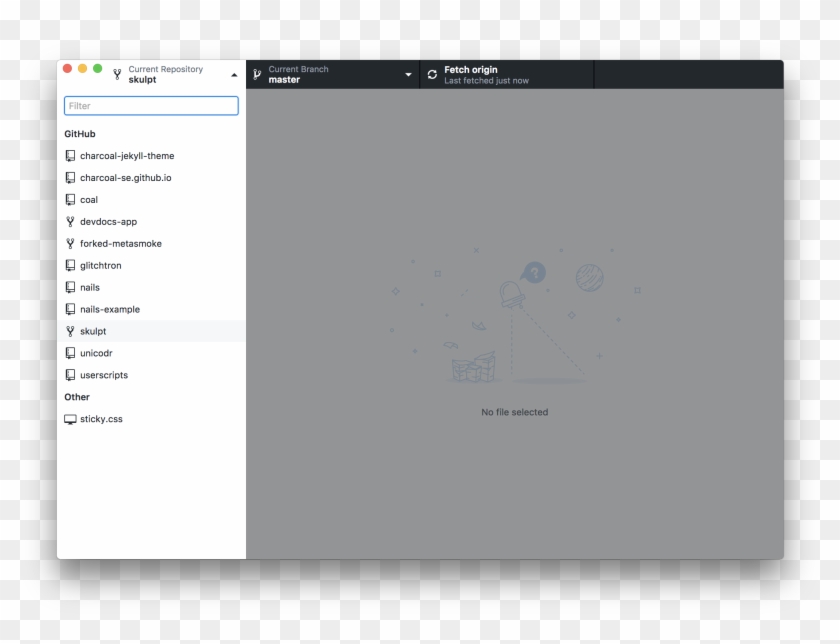This screenshot has width=840, height=644.
Task: Click the repo icon beside nails
Action: (x=70, y=288)
